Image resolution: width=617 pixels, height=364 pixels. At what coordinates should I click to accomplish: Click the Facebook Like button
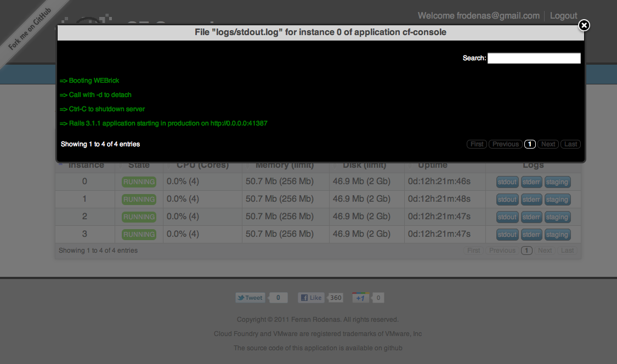click(312, 298)
